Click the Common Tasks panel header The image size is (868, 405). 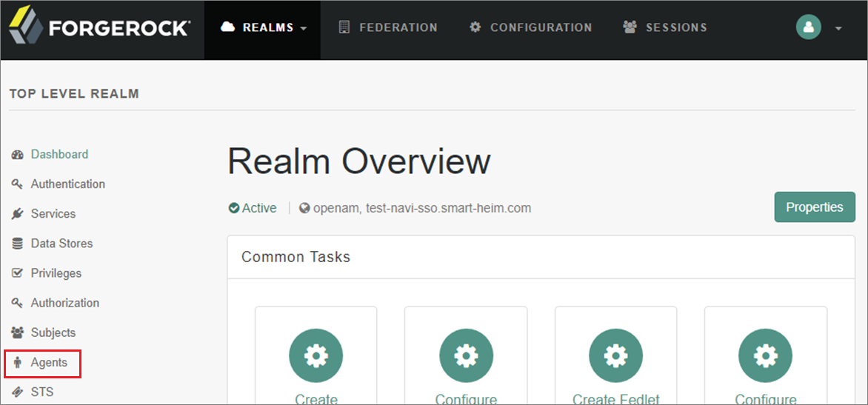(x=541, y=257)
